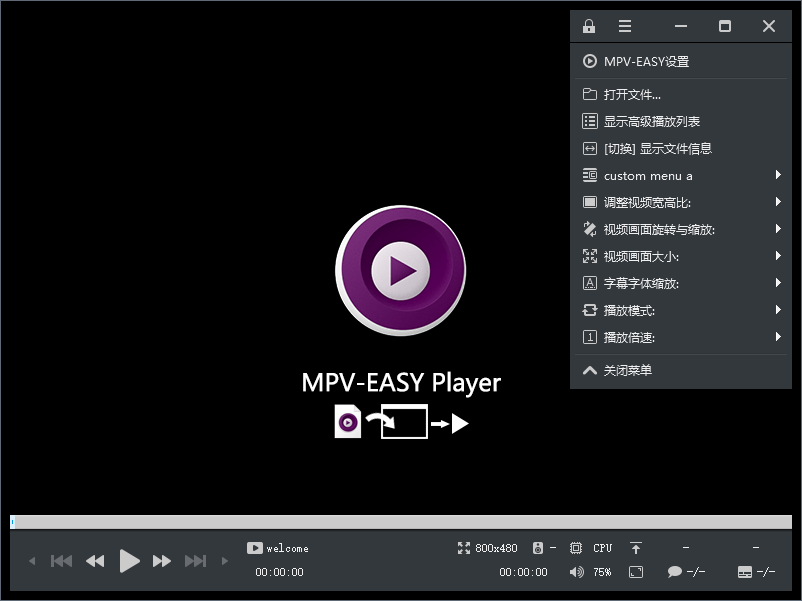Click the fullscreen 800x480 resize icon
This screenshot has height=601, width=802.
[463, 548]
